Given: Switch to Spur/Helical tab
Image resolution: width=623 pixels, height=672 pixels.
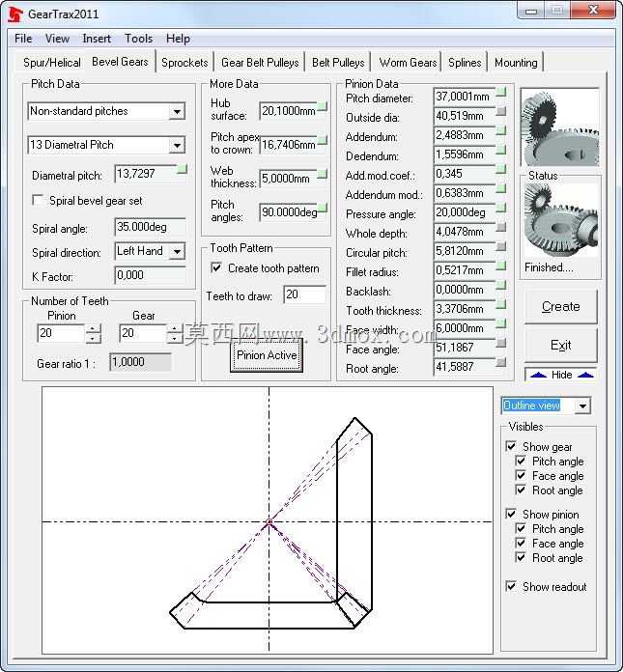Looking at the screenshot, I should click(x=52, y=63).
